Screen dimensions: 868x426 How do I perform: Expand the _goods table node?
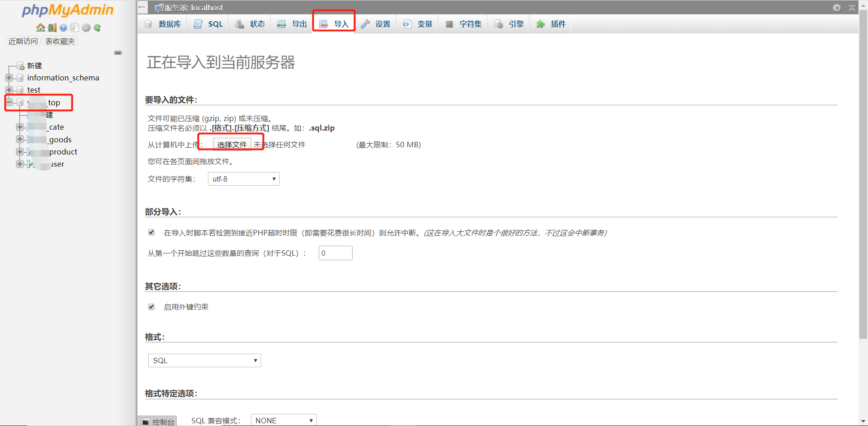tap(19, 139)
